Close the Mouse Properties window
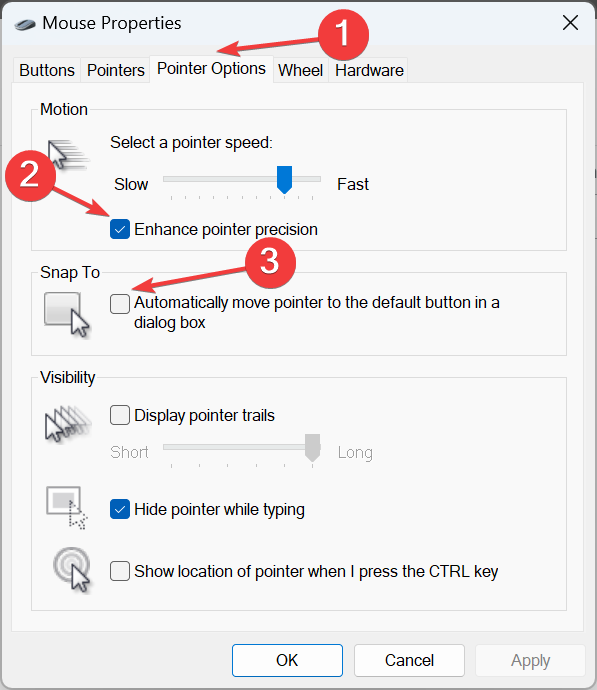Image resolution: width=597 pixels, height=690 pixels. (570, 23)
